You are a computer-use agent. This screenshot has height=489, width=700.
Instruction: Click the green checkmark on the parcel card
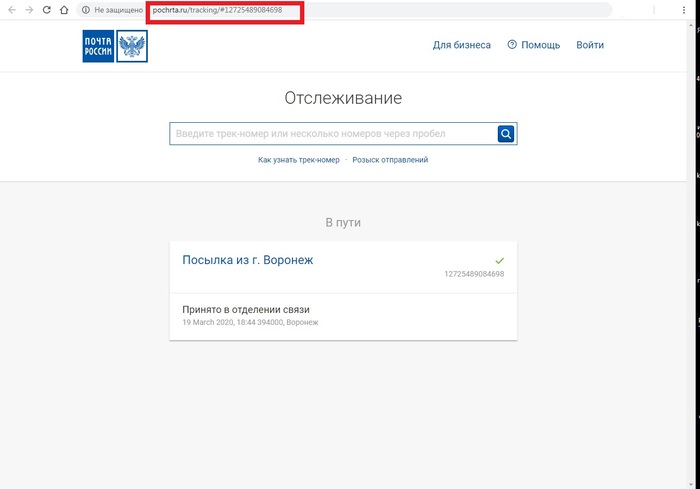tap(499, 260)
